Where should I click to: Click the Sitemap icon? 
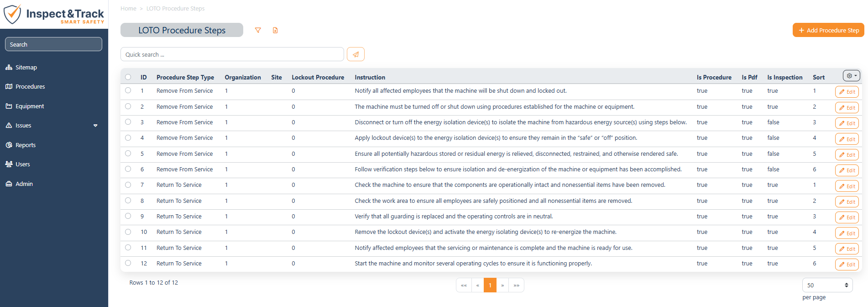pos(9,67)
